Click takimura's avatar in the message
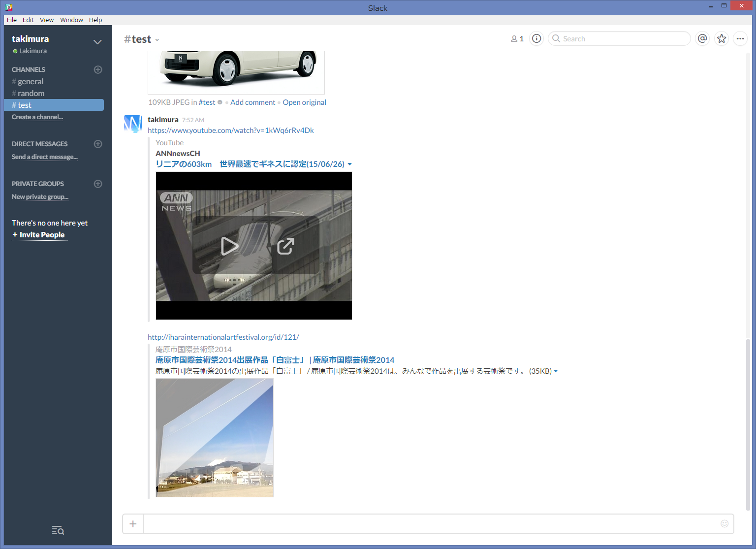Viewport: 756px width, 549px height. [x=133, y=124]
